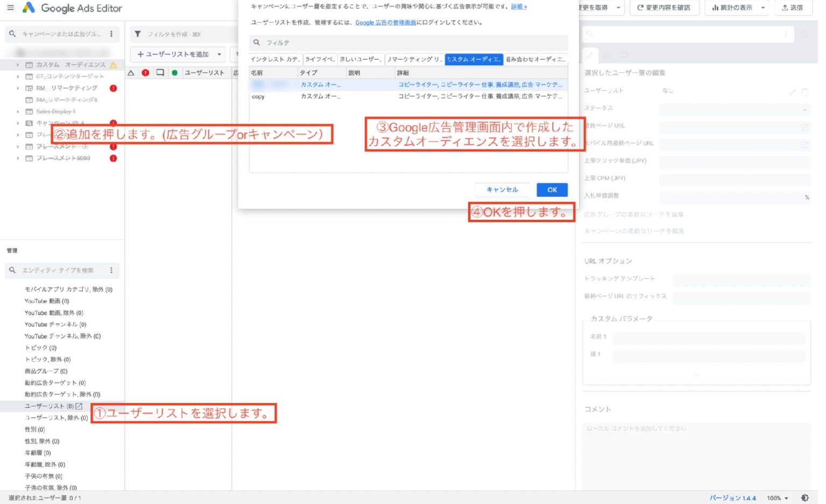Click the キャンセル button
Viewport: 826px width, 504px height.
point(502,190)
